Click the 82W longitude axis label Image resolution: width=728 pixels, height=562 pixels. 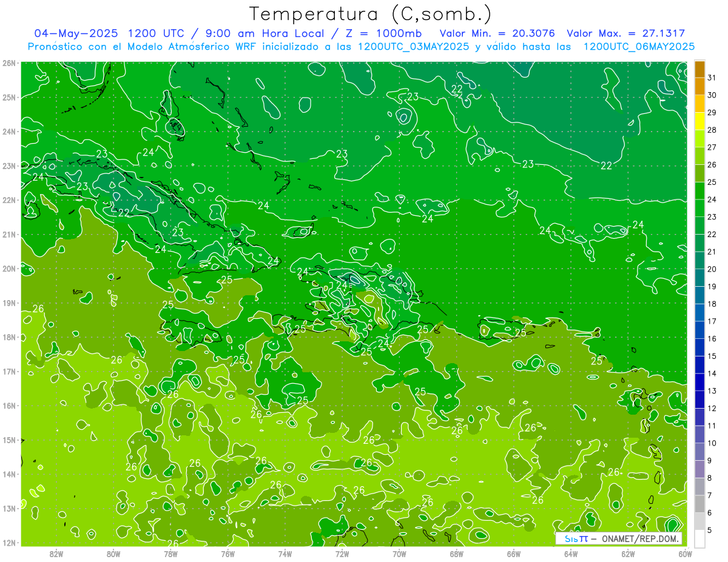pyautogui.click(x=56, y=553)
